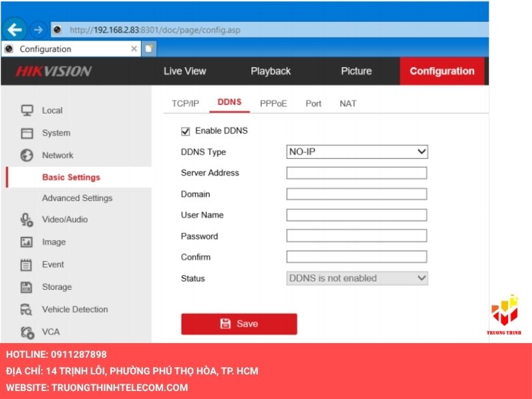Open Vehicle Detection settings
The width and height of the screenshot is (532, 399).
pos(75,309)
